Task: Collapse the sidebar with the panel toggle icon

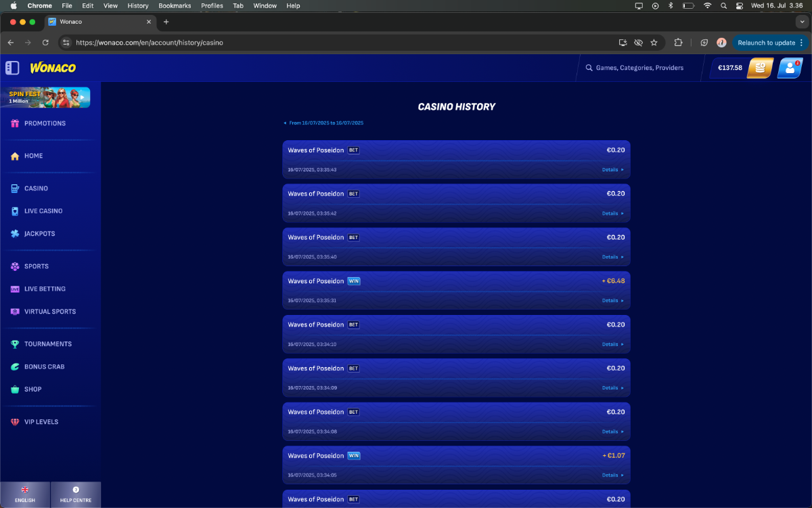Action: [12, 68]
